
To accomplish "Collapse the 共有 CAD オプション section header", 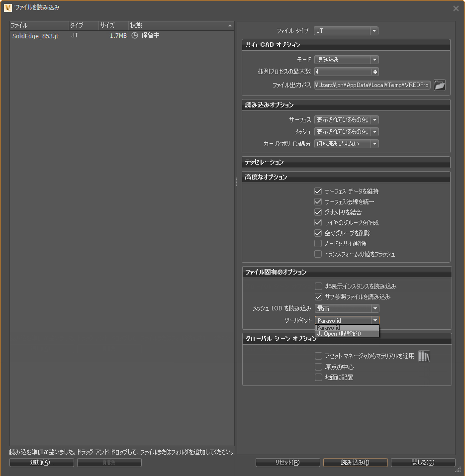I will [346, 45].
